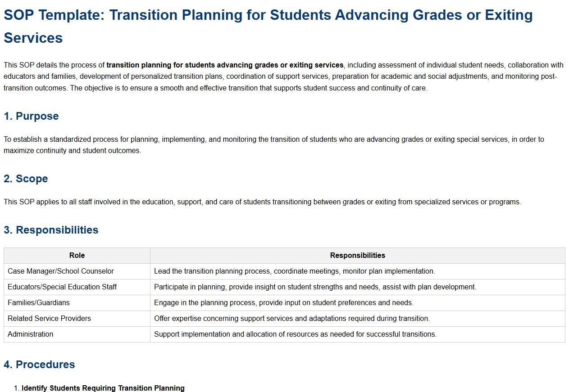Select the Educators/Special Education Staff cell
The width and height of the screenshot is (569, 392).
pos(62,287)
